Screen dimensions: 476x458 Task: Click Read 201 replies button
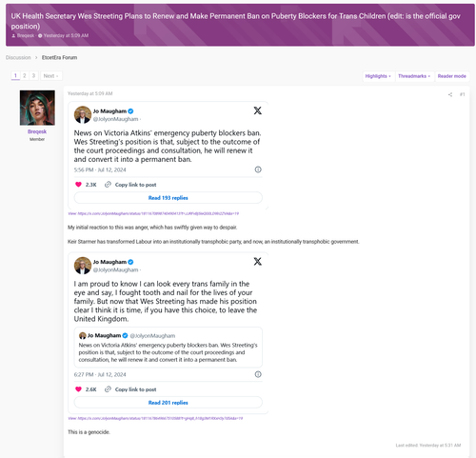[169, 403]
